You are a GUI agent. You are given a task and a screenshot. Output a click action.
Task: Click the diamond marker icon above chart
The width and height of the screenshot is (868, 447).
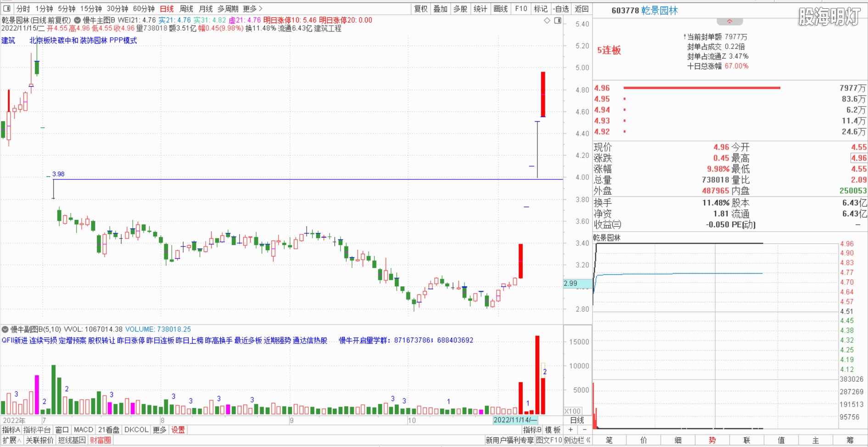coord(547,21)
